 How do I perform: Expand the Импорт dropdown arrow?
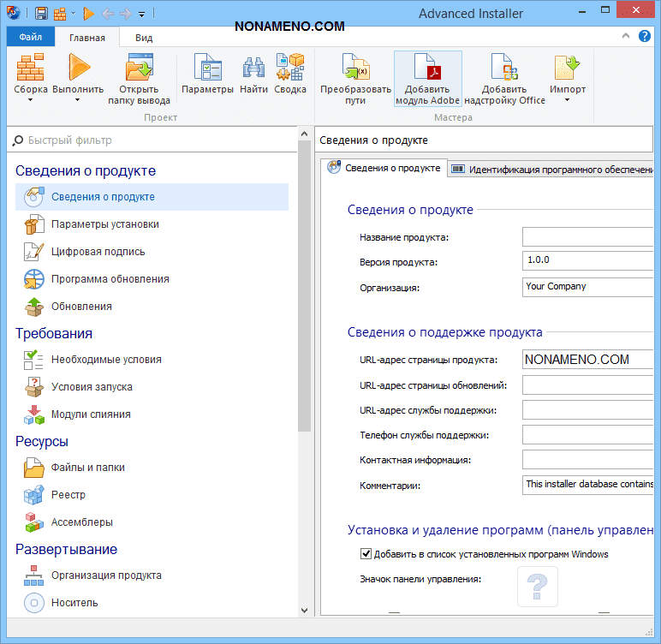[568, 100]
